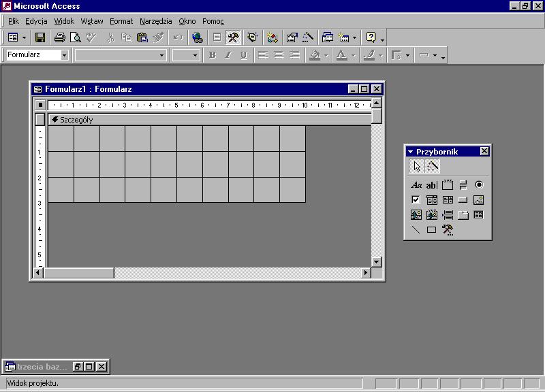Activate the Select Objects pointer tool
The image size is (545, 392).
click(416, 166)
